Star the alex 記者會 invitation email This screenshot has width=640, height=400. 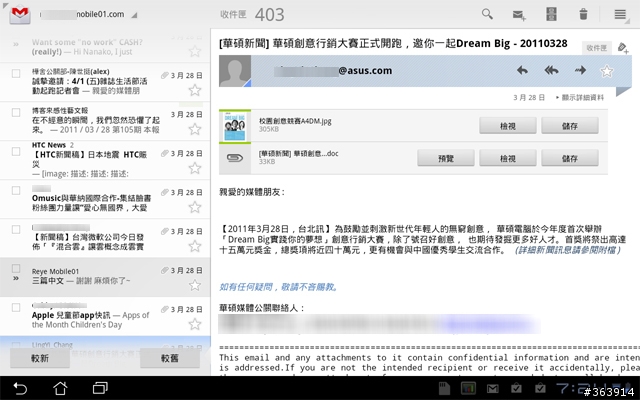click(195, 90)
